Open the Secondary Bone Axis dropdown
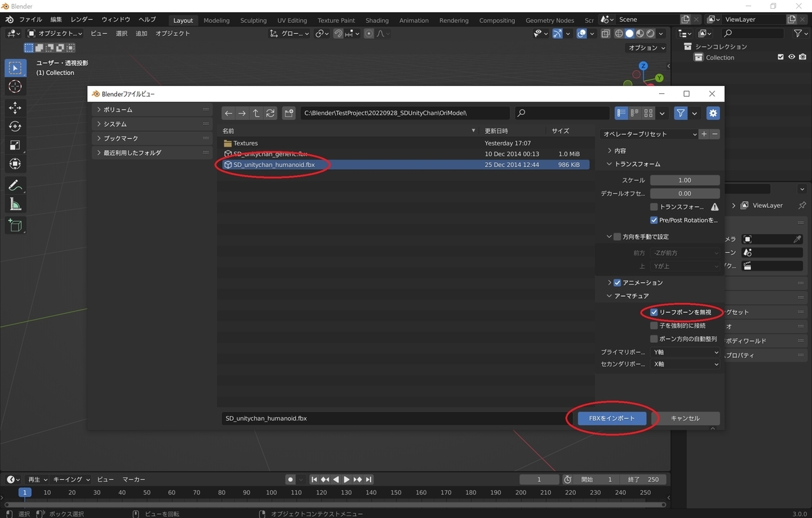 tap(685, 364)
